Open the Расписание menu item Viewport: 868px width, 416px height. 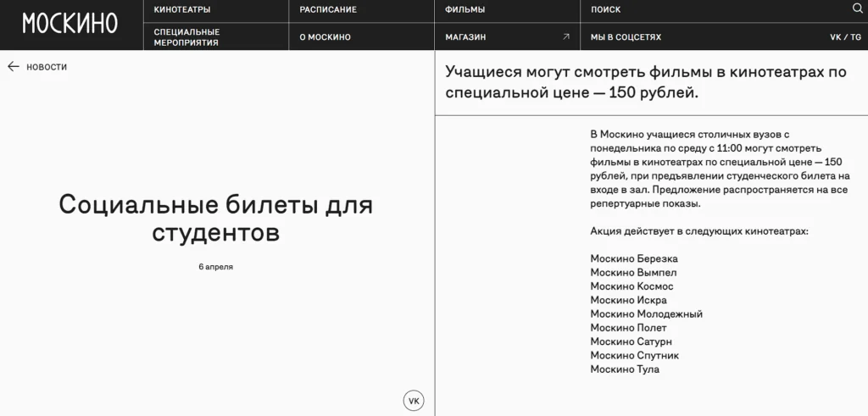(328, 9)
